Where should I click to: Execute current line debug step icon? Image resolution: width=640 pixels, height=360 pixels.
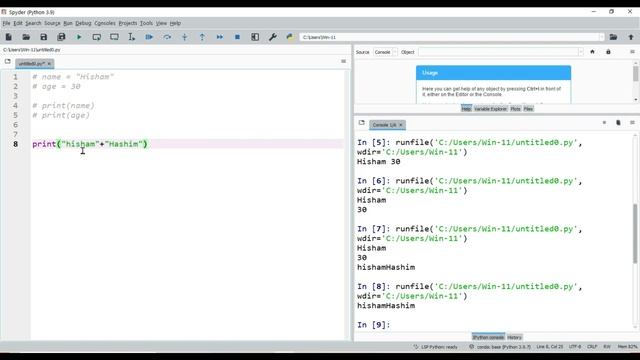click(x=167, y=37)
